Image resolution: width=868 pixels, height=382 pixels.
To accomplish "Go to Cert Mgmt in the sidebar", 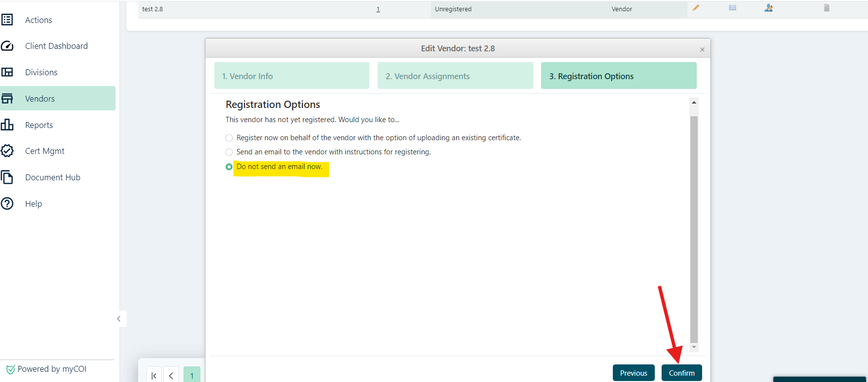I will point(44,151).
